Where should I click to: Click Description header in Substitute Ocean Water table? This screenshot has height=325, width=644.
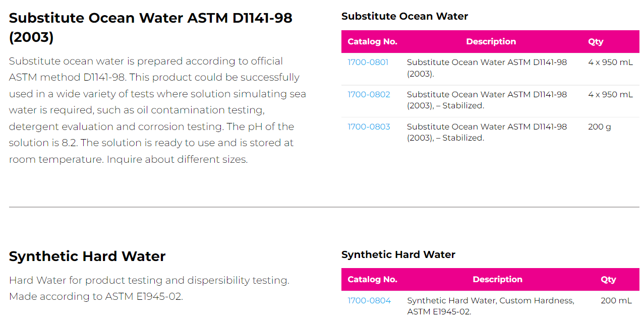coord(491,42)
